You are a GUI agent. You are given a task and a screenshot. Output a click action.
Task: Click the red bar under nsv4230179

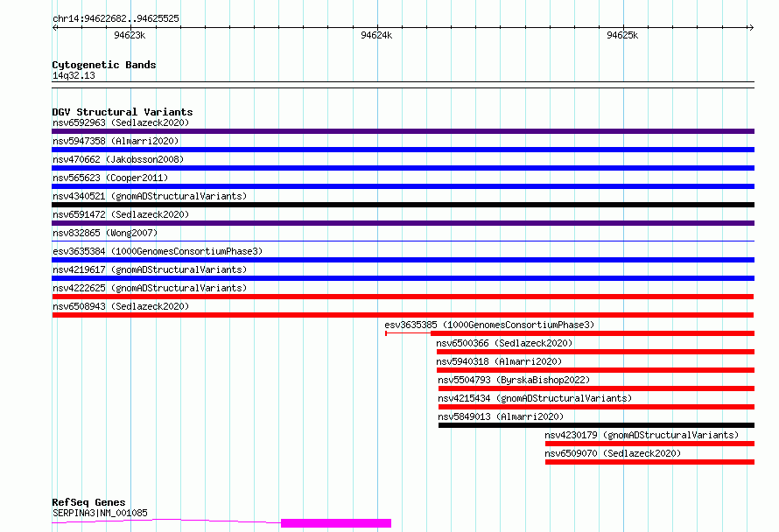(x=649, y=444)
